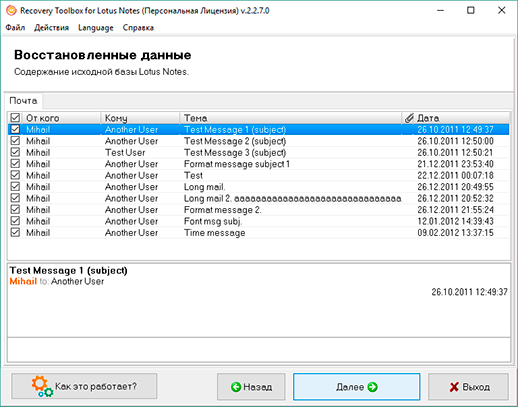Sort by the Дата column header

pos(462,118)
